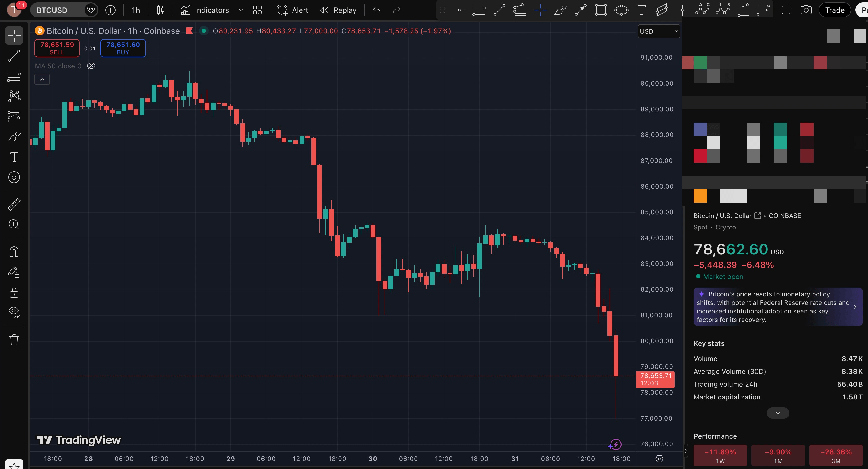Image resolution: width=868 pixels, height=469 pixels.
Task: Open the layout grid selector icon
Action: point(257,10)
